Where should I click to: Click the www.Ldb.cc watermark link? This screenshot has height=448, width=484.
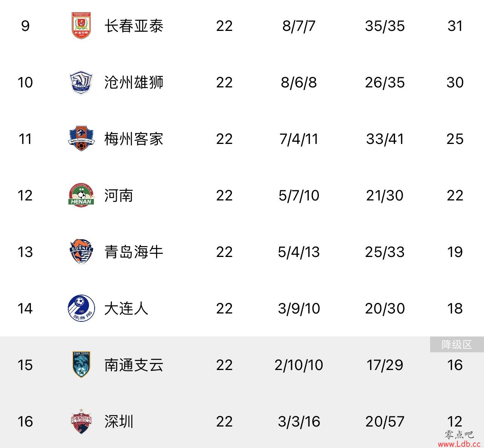[459, 444]
